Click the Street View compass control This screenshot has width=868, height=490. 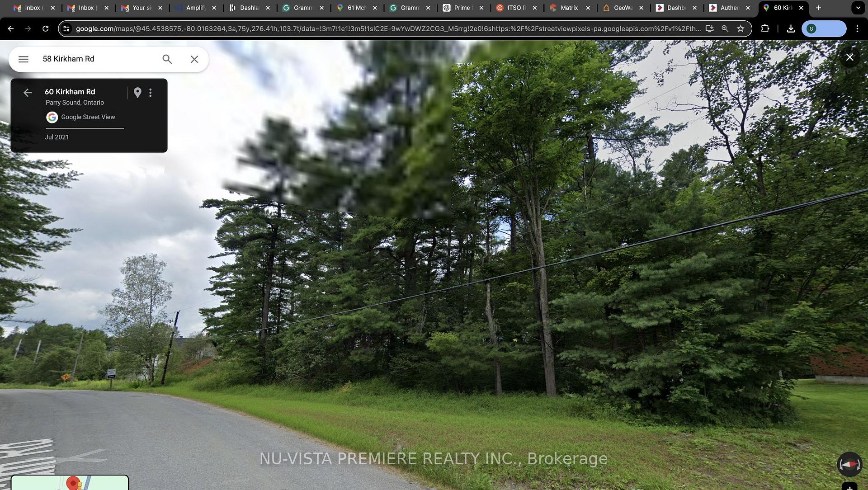click(x=850, y=464)
